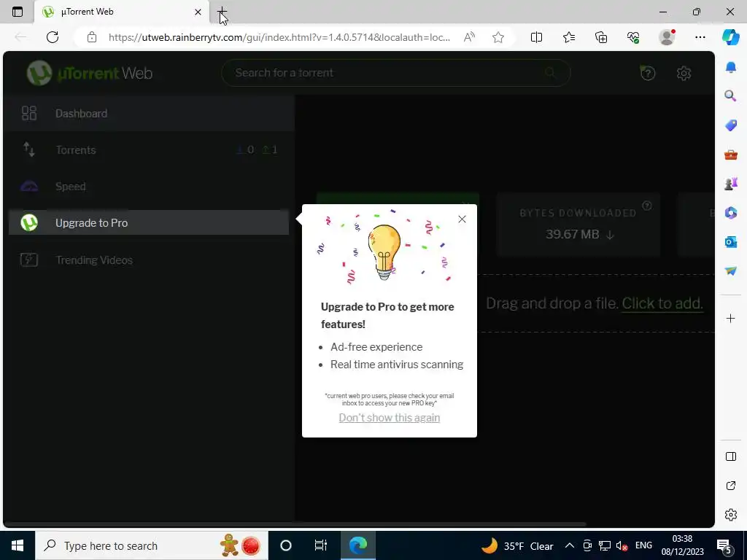Open Outlook in the Edge sidebar
747x560 pixels.
click(731, 242)
